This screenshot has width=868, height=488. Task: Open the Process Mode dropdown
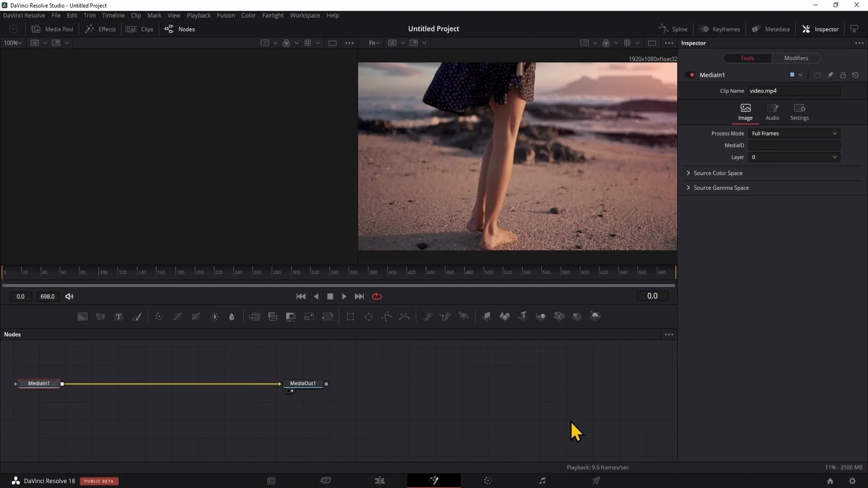[x=795, y=133]
